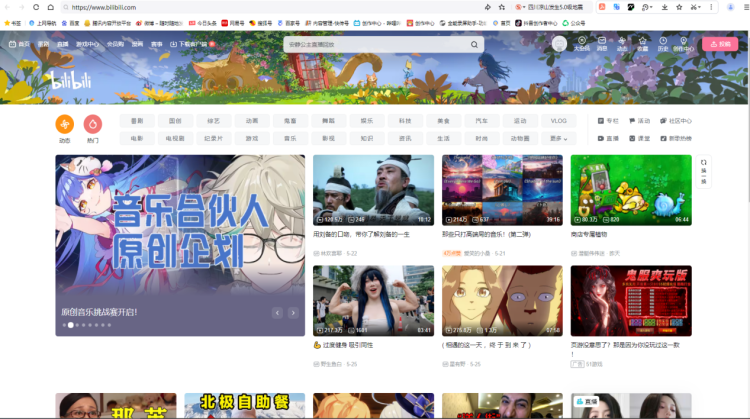Open the 热门 flame icon
The width and height of the screenshot is (750, 419).
(93, 125)
